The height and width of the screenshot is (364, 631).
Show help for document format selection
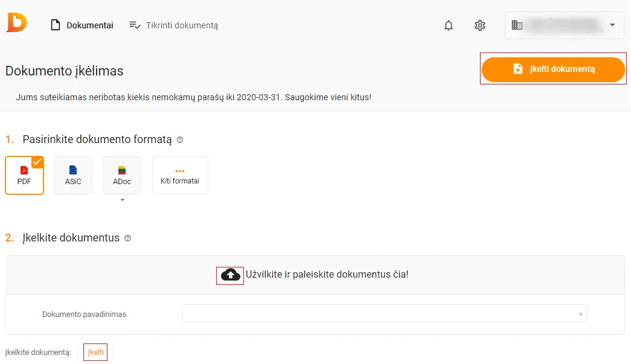(180, 140)
